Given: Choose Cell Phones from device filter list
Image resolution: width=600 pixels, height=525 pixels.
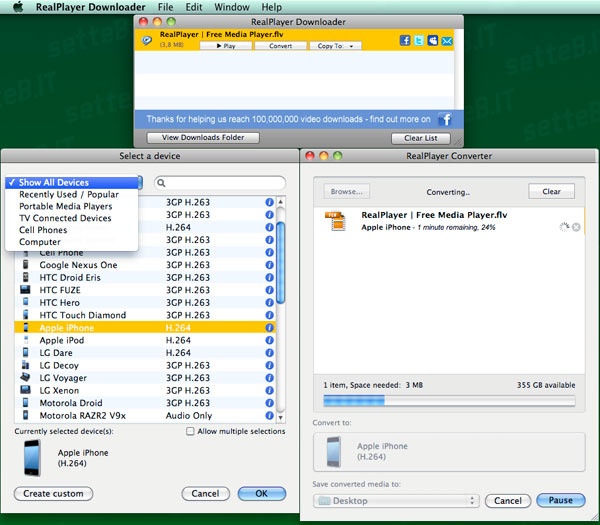Looking at the screenshot, I should [x=44, y=230].
